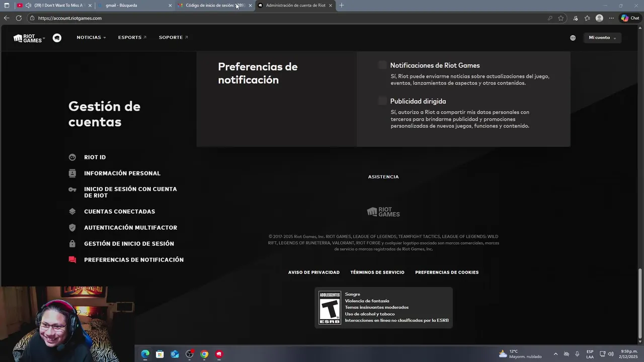Go to Autenticación Multifactor section
Image resolution: width=644 pixels, height=362 pixels.
[x=131, y=228]
